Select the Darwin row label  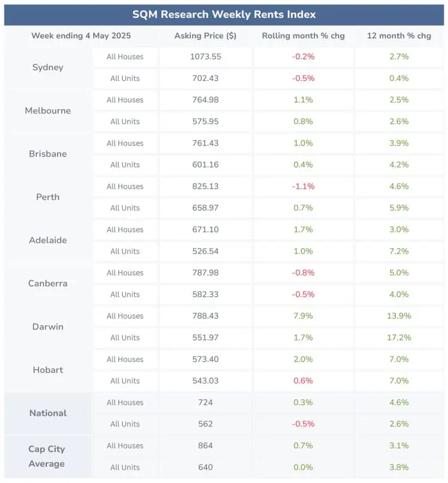pos(48,327)
